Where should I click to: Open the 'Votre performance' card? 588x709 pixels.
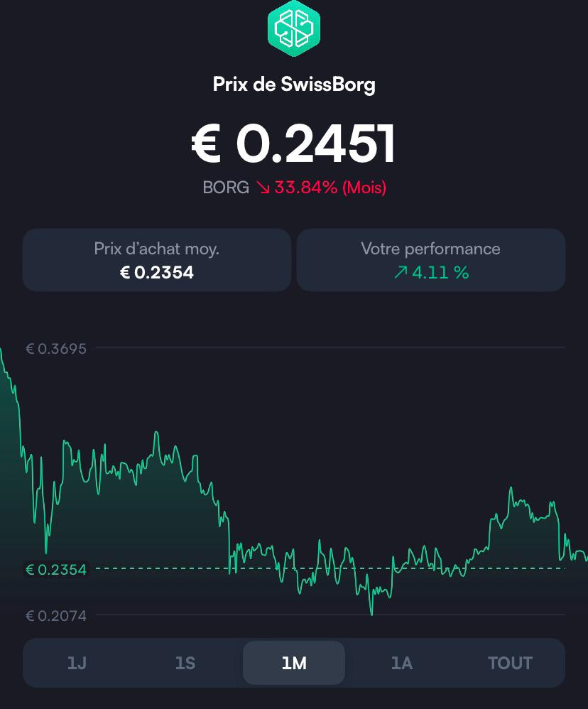pyautogui.click(x=431, y=259)
